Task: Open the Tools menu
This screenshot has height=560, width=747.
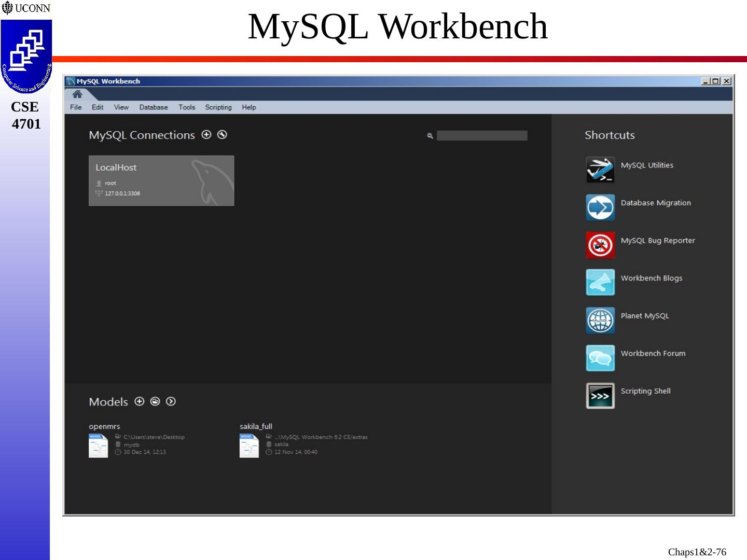Action: pos(187,107)
